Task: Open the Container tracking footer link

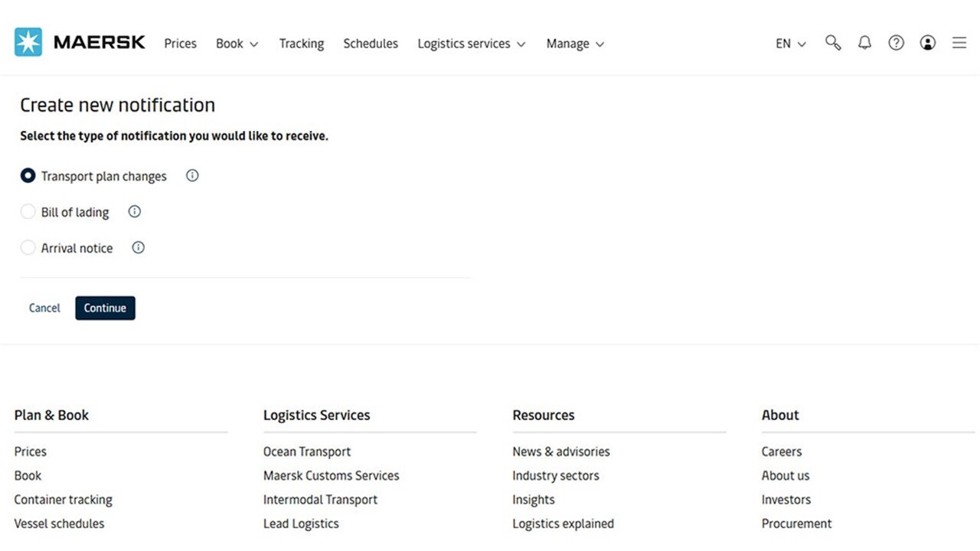Action: pyautogui.click(x=63, y=499)
